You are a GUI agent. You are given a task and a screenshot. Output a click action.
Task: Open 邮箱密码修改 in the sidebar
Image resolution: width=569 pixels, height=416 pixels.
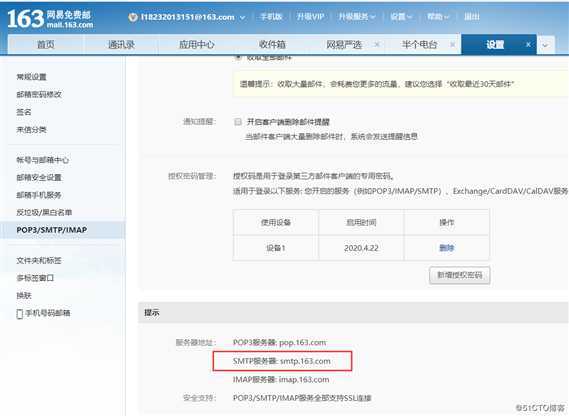[39, 94]
